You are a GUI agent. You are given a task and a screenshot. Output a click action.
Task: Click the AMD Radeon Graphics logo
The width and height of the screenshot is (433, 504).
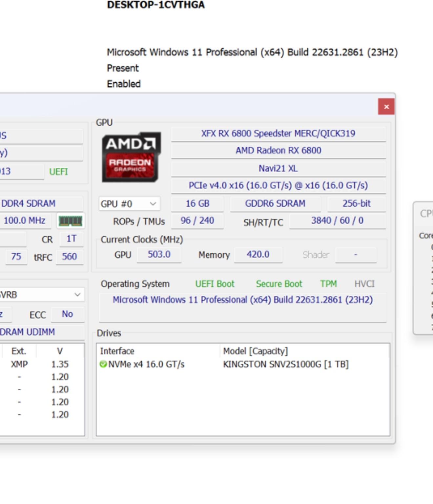(131, 157)
